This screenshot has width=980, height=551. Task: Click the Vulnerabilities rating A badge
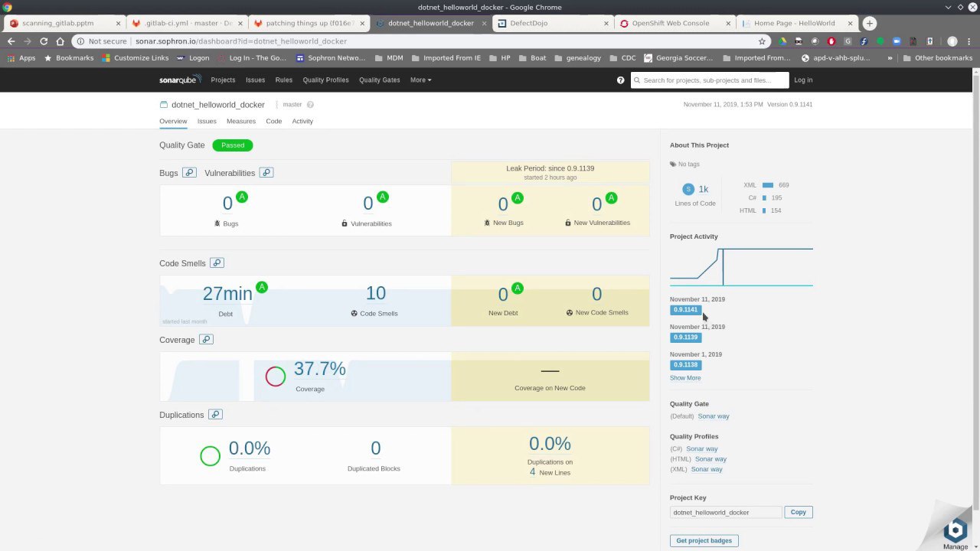point(383,197)
